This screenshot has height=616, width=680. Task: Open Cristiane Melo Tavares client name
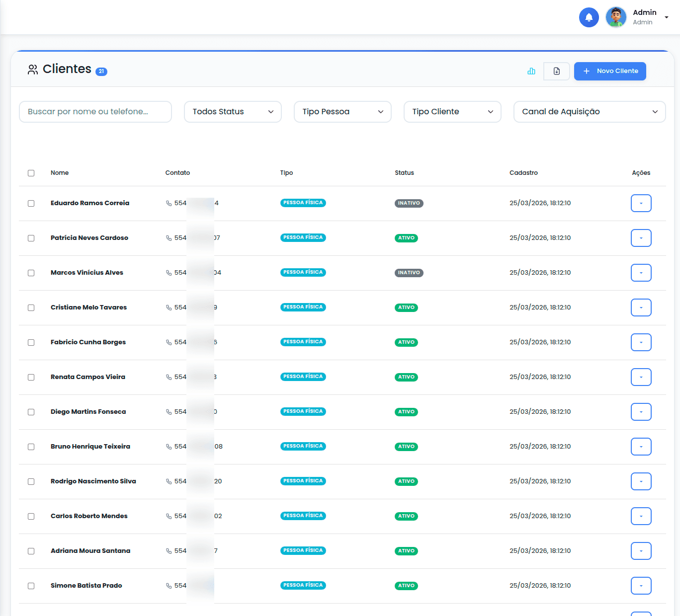(88, 308)
